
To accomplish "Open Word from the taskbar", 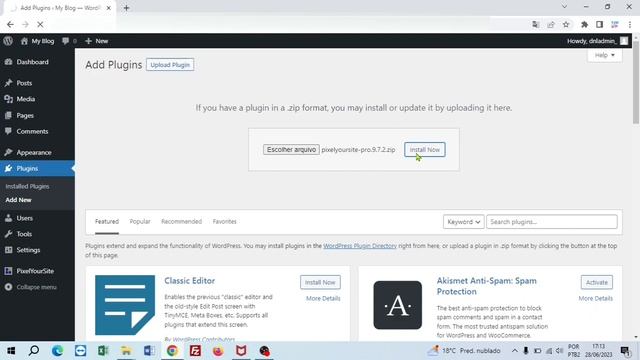I will [x=149, y=351].
